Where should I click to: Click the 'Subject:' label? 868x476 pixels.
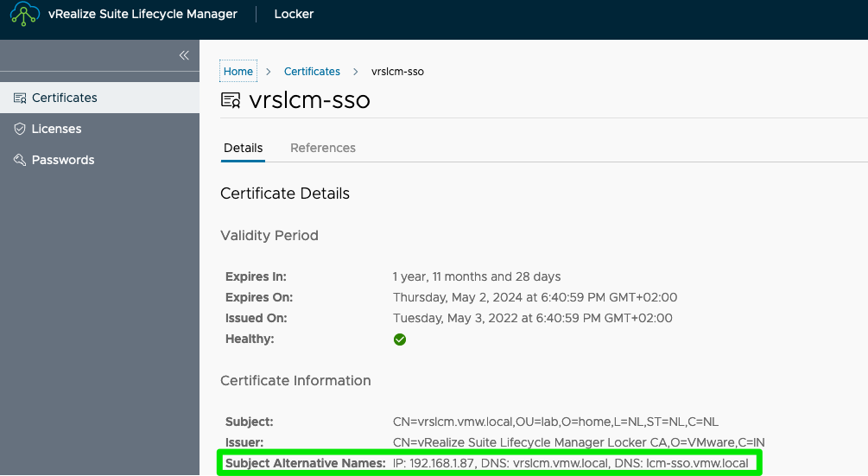pyautogui.click(x=249, y=422)
